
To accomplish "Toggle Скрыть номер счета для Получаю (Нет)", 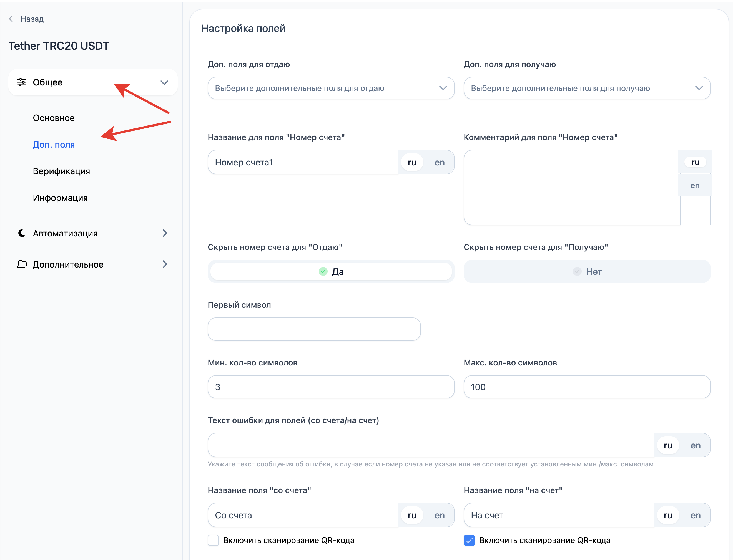I will pyautogui.click(x=587, y=271).
